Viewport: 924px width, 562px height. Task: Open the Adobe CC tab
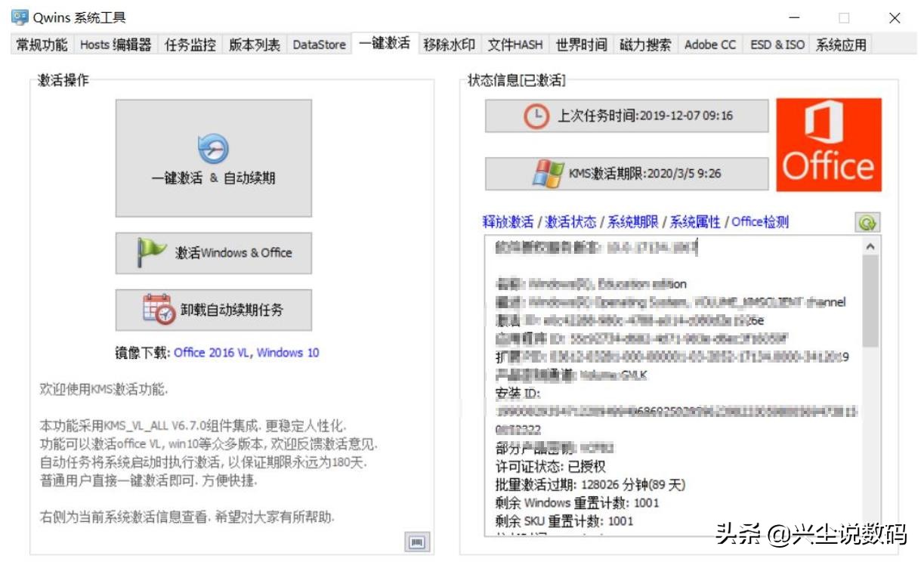(x=709, y=45)
